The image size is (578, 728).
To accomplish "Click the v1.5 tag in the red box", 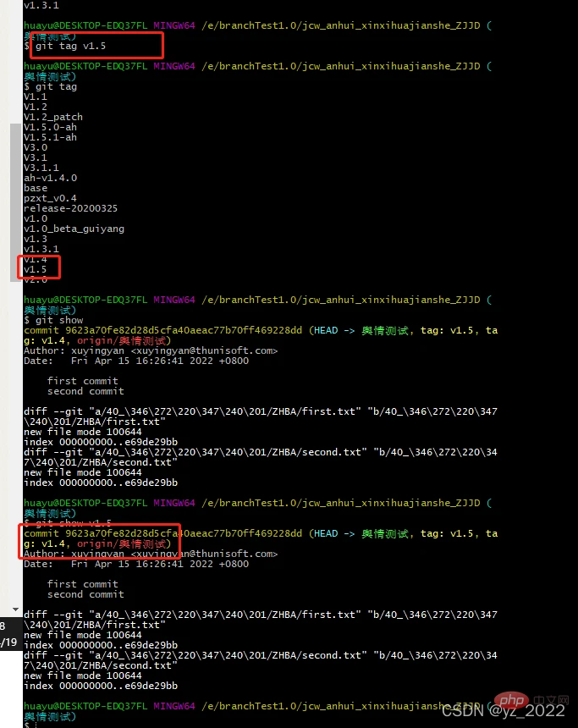I will pyautogui.click(x=36, y=269).
